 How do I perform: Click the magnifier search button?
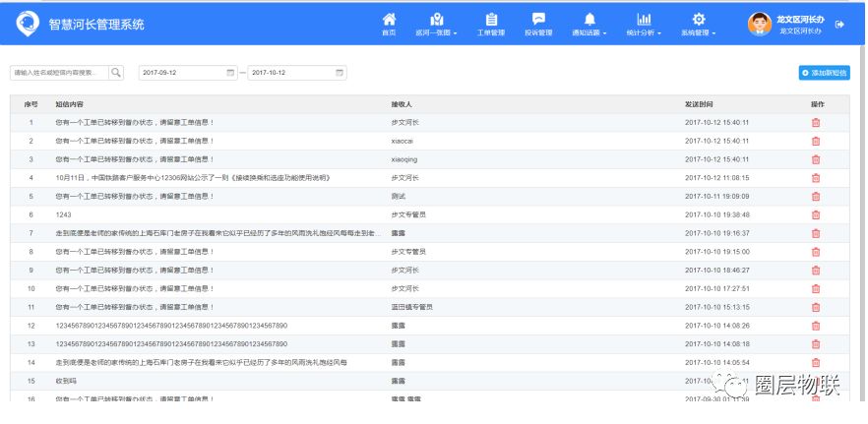click(116, 73)
